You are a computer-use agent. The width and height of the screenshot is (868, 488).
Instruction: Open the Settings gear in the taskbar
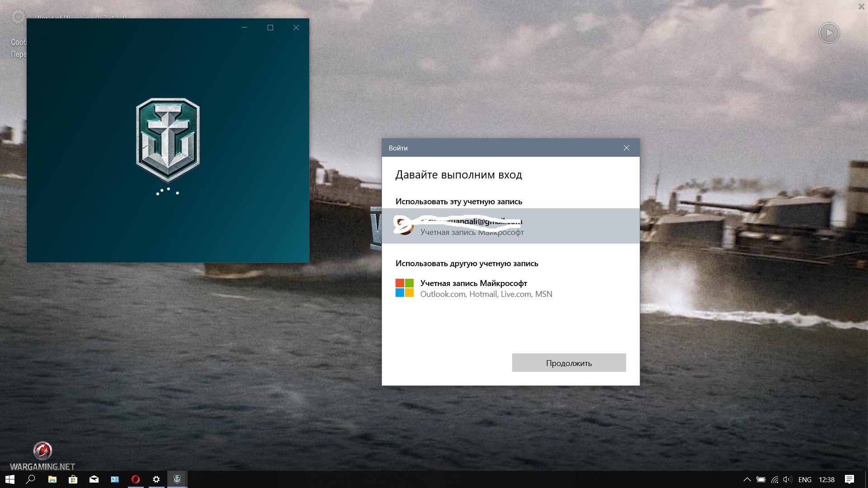pyautogui.click(x=156, y=479)
